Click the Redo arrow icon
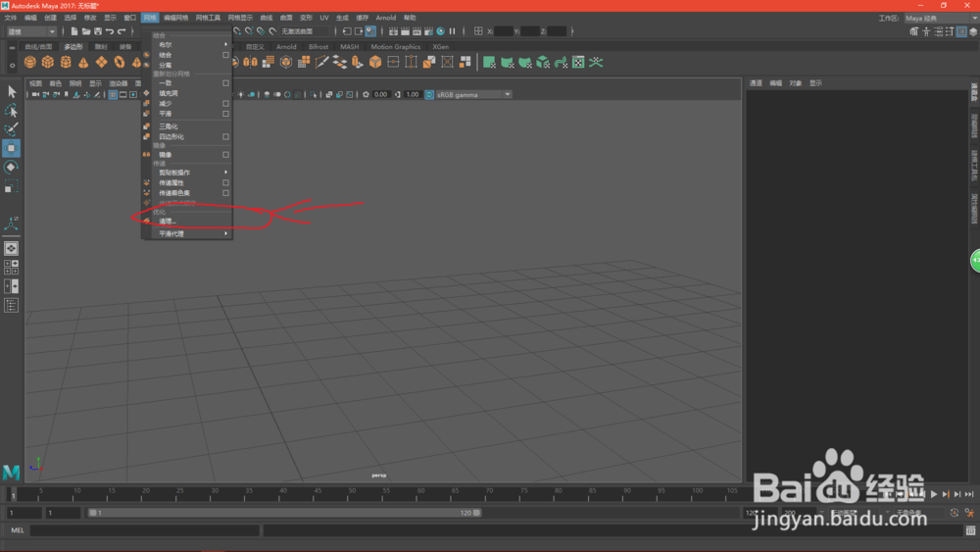Screen dimensions: 980x552 122,31
